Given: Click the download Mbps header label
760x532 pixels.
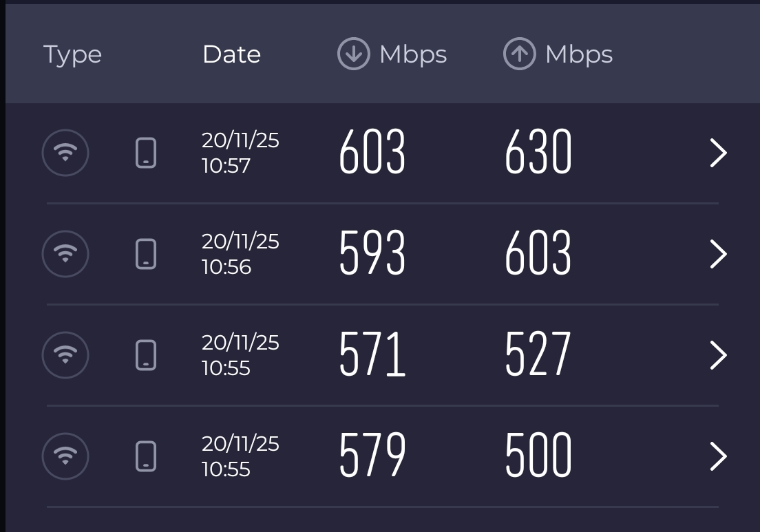Looking at the screenshot, I should point(412,54).
